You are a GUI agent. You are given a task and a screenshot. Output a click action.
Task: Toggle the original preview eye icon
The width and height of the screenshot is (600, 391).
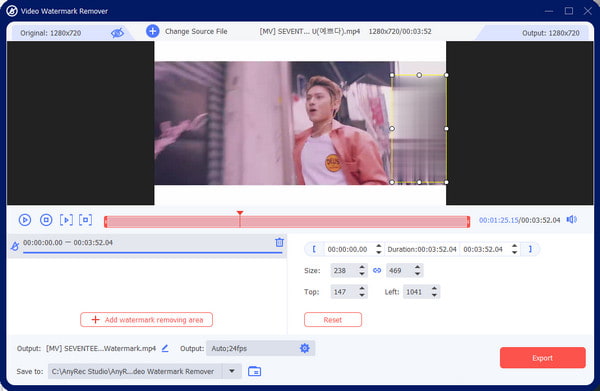pos(117,33)
